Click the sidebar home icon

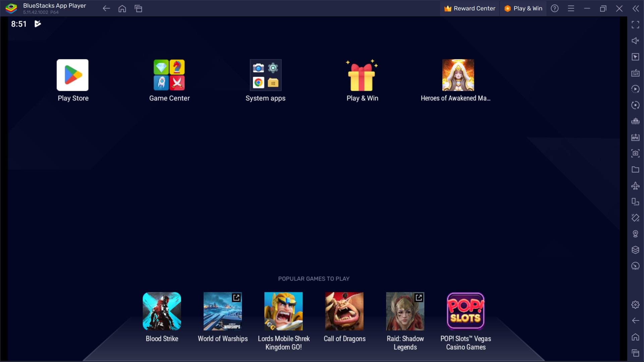click(x=635, y=337)
